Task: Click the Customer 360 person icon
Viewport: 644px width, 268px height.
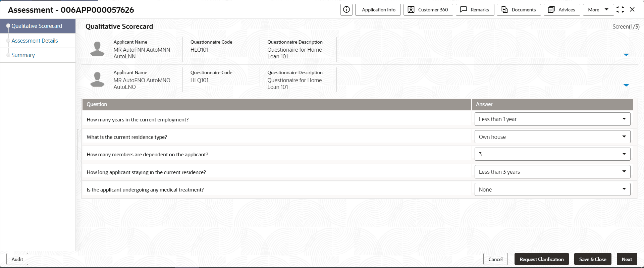Action: tap(411, 10)
